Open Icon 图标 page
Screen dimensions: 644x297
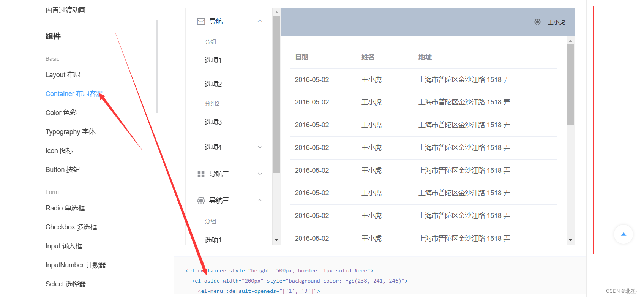pyautogui.click(x=60, y=151)
